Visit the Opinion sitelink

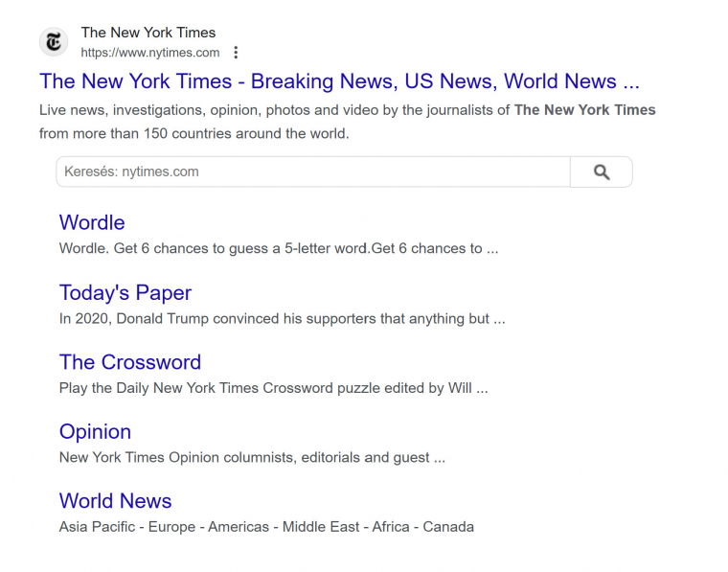click(95, 432)
